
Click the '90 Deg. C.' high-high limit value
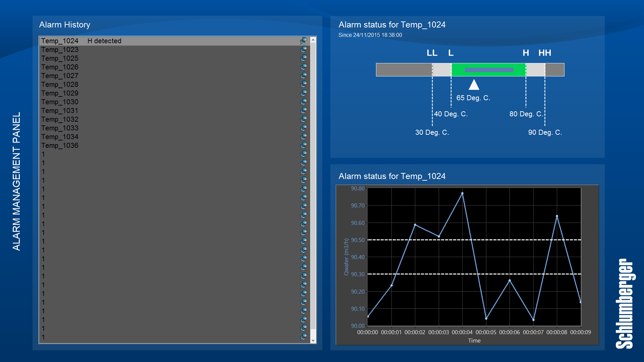(545, 132)
